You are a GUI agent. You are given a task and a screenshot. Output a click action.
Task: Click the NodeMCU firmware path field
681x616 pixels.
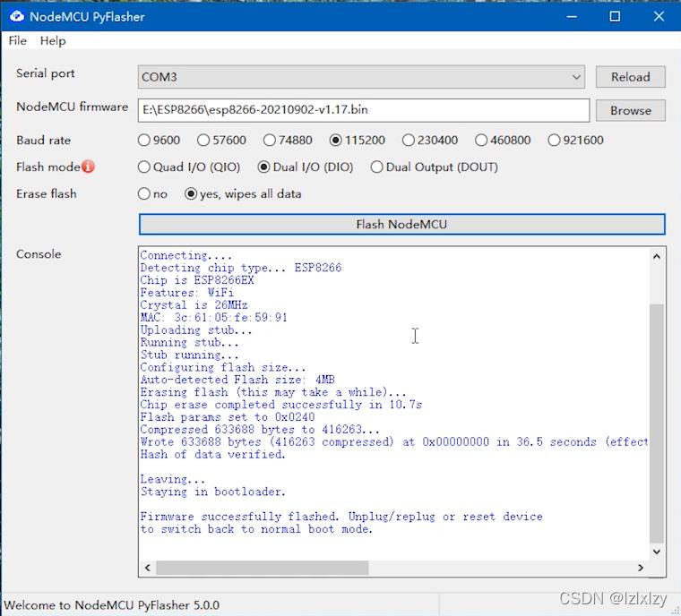click(364, 110)
